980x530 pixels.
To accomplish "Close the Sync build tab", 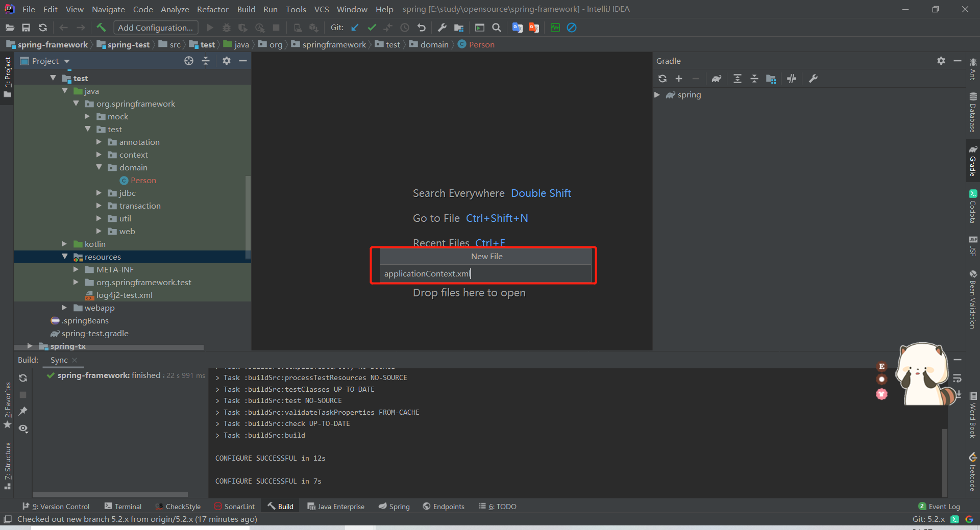I will point(75,360).
